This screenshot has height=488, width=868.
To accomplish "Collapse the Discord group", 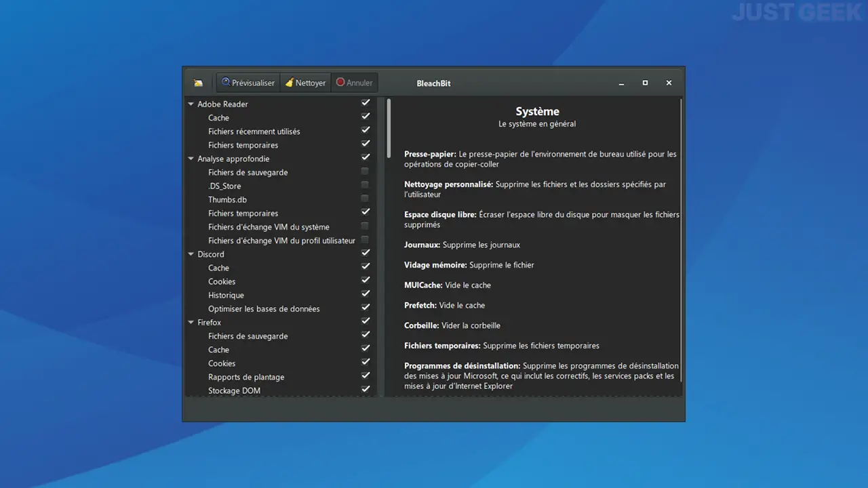I will pyautogui.click(x=191, y=254).
